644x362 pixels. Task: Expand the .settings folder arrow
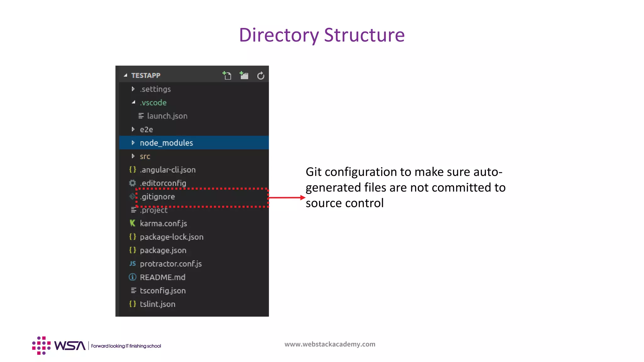coord(133,89)
